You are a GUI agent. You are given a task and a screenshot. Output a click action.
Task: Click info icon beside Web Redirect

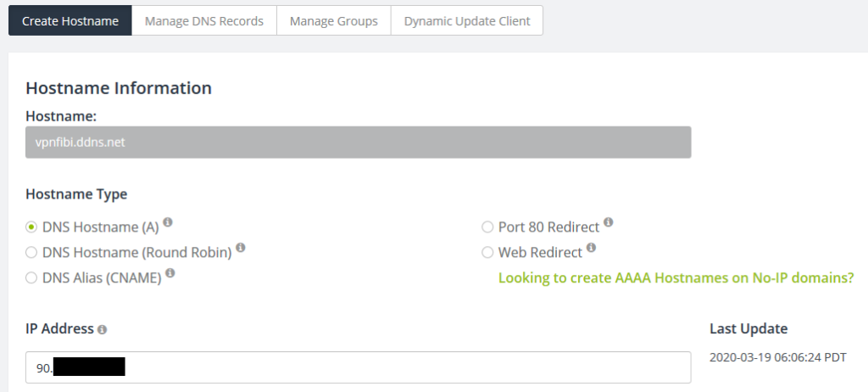(591, 248)
